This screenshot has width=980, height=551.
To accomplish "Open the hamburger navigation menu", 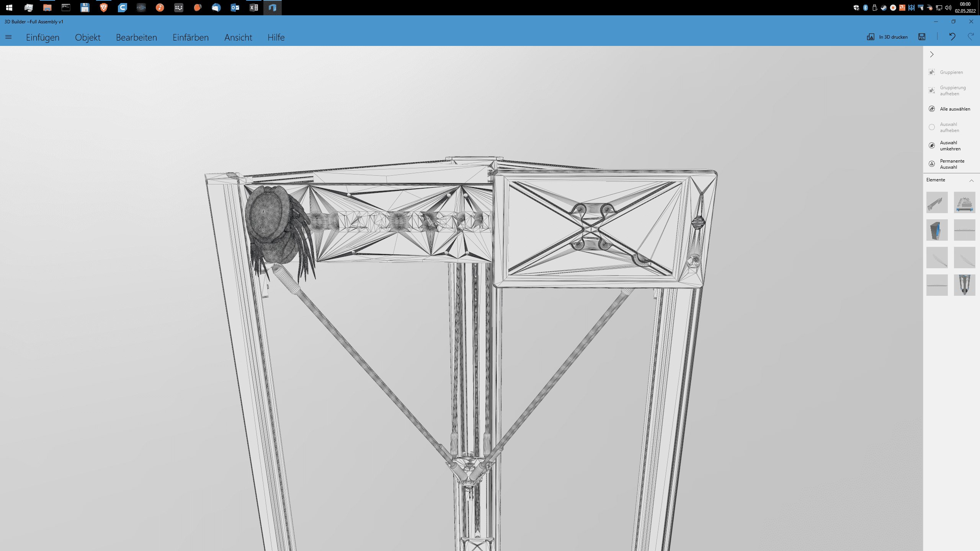I will [x=8, y=37].
